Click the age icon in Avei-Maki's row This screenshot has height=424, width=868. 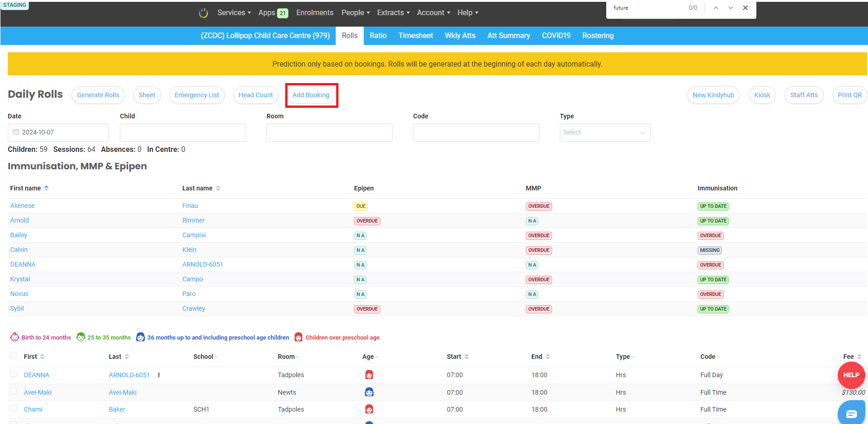(x=369, y=392)
